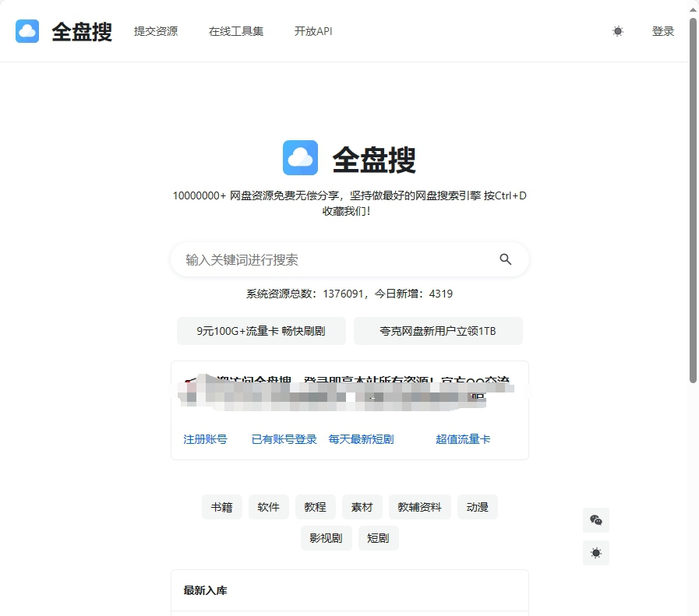The image size is (699, 616).
Task: Select the 教程 category tag
Action: (316, 506)
